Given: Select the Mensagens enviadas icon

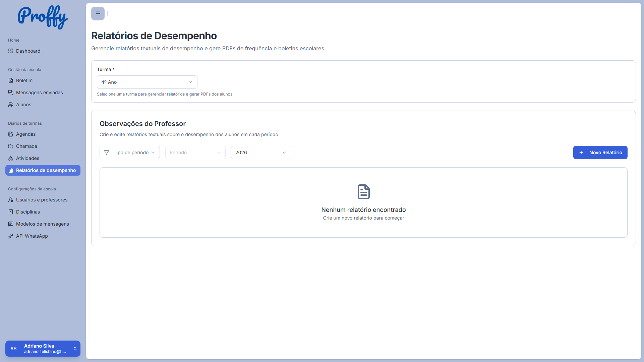Looking at the screenshot, I should [x=10, y=93].
